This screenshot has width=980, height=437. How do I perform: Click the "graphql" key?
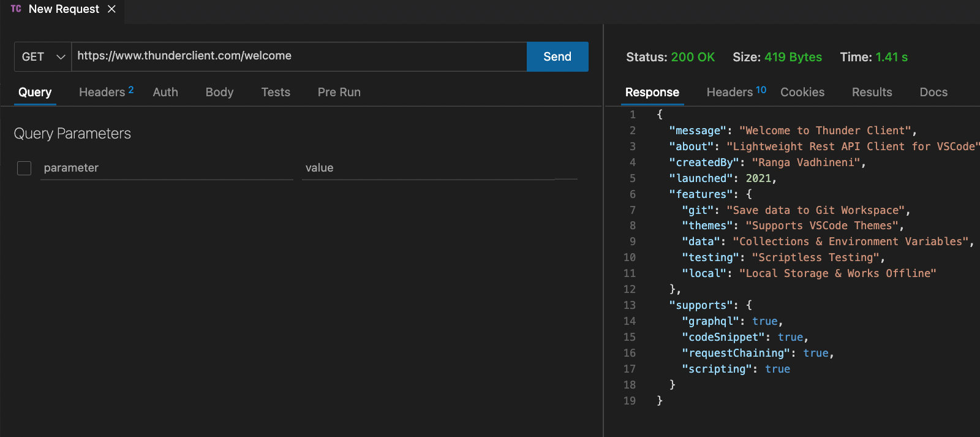pos(710,321)
